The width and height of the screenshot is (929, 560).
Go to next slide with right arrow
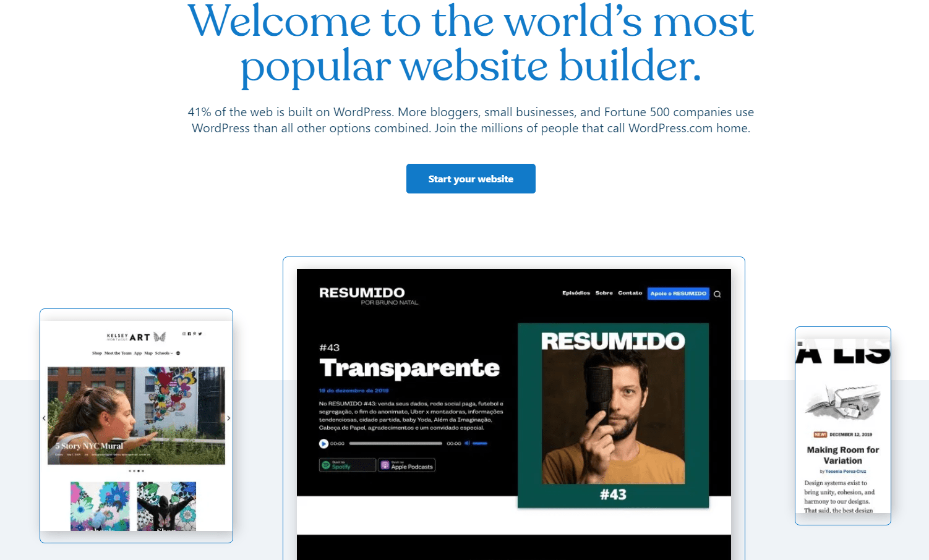pyautogui.click(x=229, y=418)
